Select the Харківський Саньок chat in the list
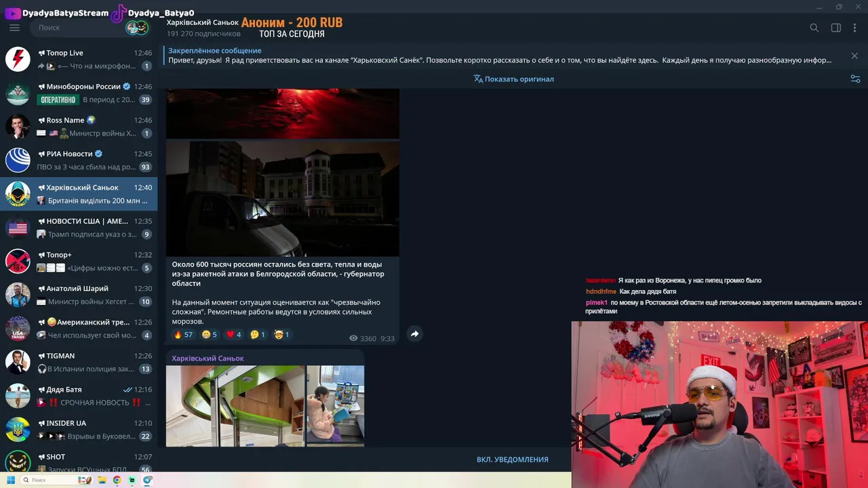The width and height of the screenshot is (868, 488). [79, 194]
